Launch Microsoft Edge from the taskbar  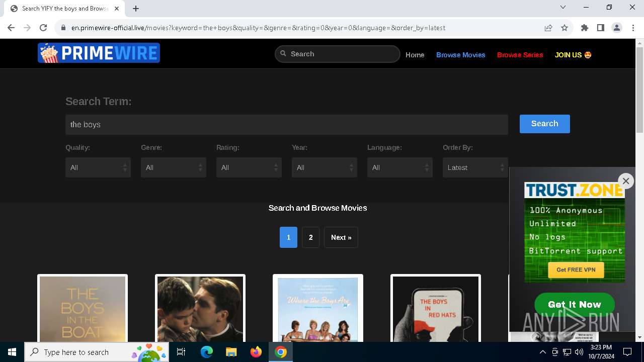tap(207, 352)
